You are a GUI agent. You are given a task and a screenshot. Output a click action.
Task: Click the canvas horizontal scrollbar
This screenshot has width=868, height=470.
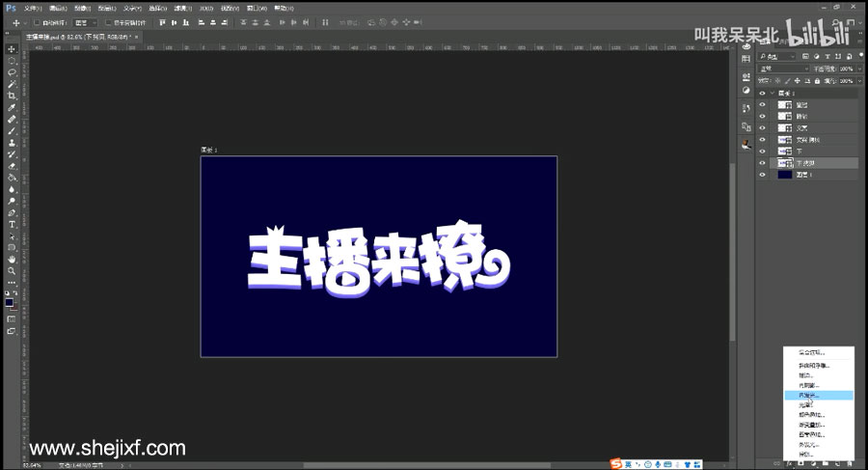[x=426, y=465]
